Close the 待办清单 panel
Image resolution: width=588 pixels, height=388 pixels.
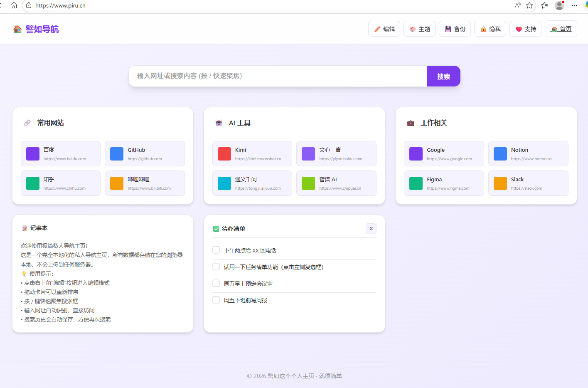point(371,229)
